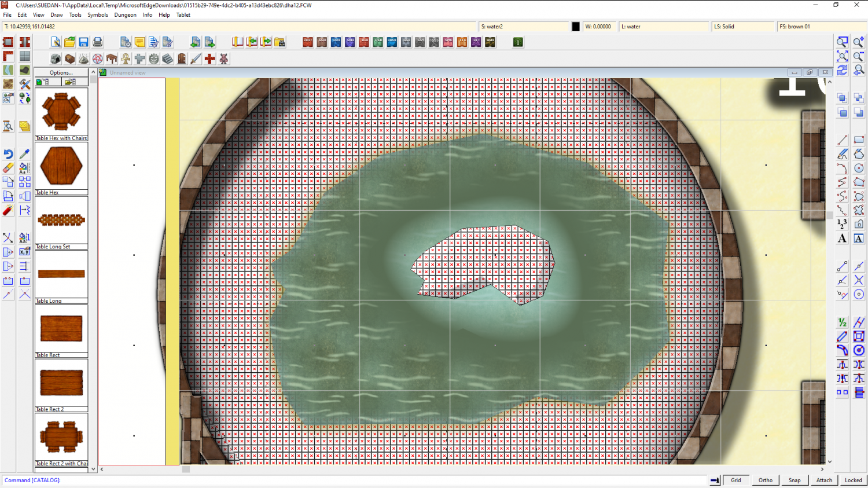This screenshot has height=488, width=868.
Task: Click the SHC pink add-on icon
Action: coord(448,42)
